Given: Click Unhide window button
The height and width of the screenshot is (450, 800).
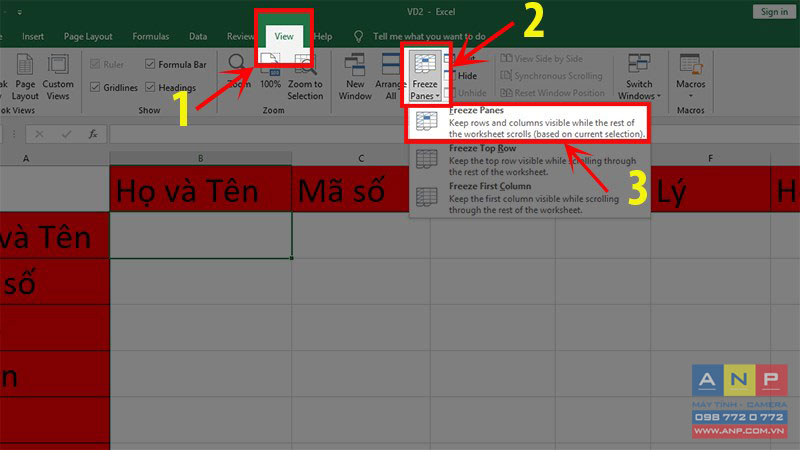Looking at the screenshot, I should tap(465, 93).
